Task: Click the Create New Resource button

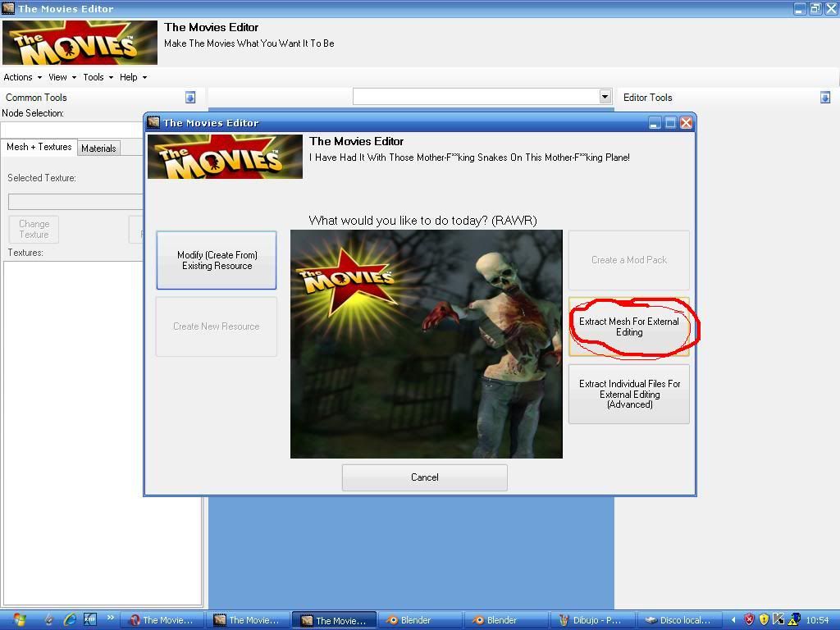Action: click(x=217, y=326)
